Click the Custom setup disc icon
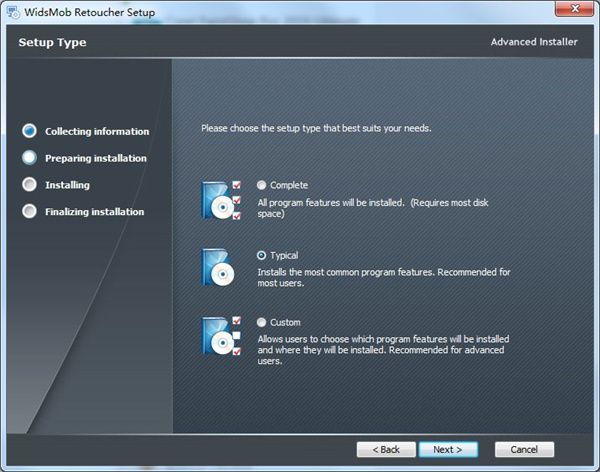The height and width of the screenshot is (472, 600). tap(221, 336)
